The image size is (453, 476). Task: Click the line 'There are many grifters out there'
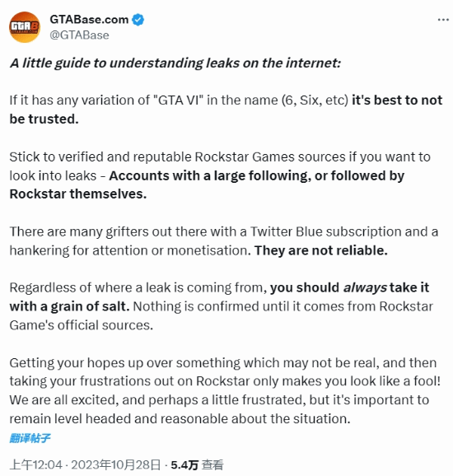tap(224, 232)
